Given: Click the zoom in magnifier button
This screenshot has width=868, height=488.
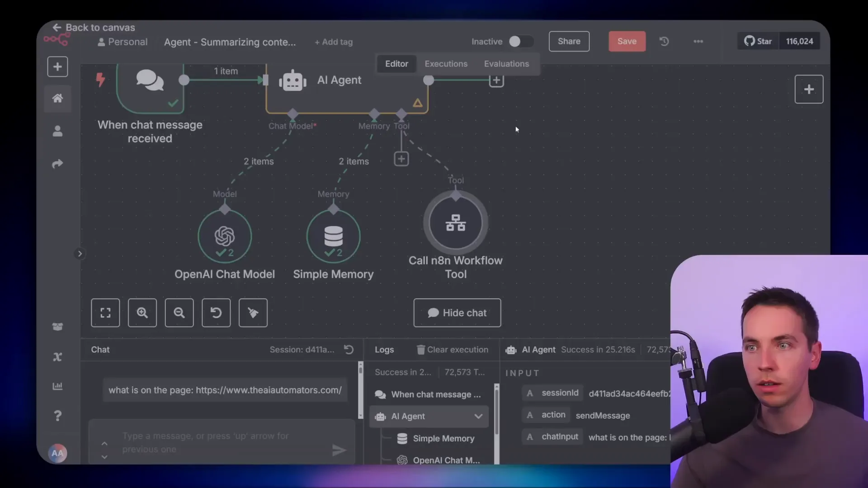Looking at the screenshot, I should 142,313.
